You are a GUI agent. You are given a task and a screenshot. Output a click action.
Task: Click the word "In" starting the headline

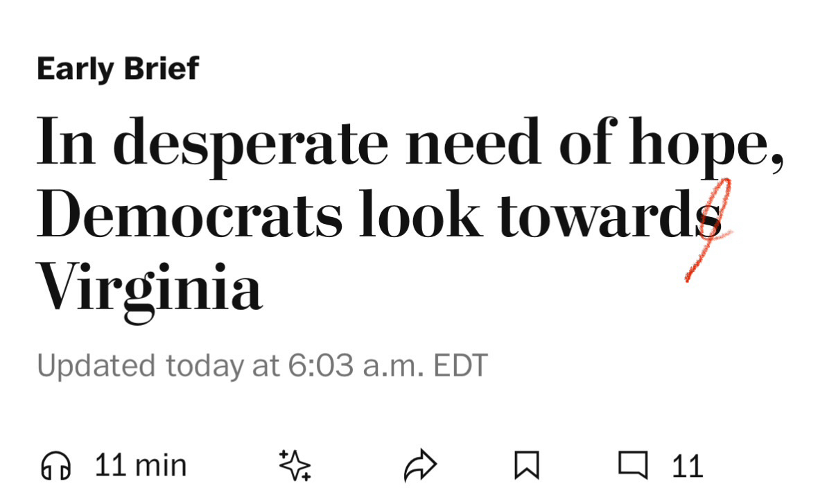(66, 142)
